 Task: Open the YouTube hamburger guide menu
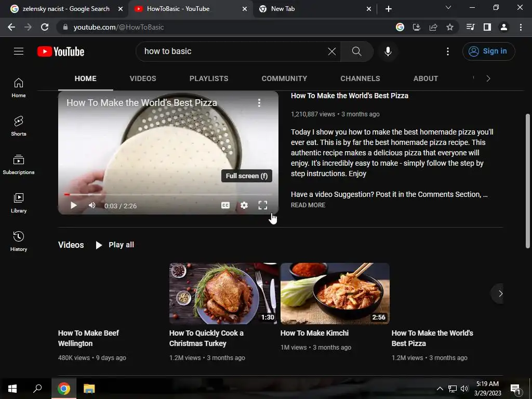point(19,51)
